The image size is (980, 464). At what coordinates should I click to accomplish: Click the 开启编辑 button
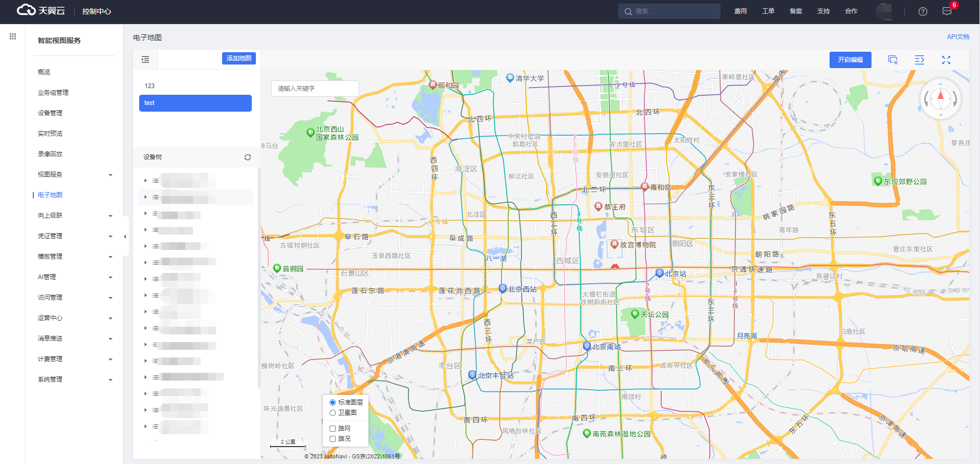[x=850, y=60]
